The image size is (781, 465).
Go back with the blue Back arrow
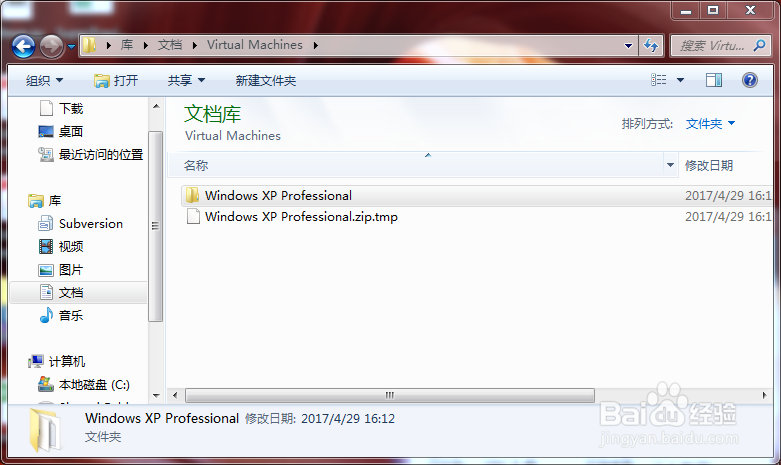coord(23,47)
